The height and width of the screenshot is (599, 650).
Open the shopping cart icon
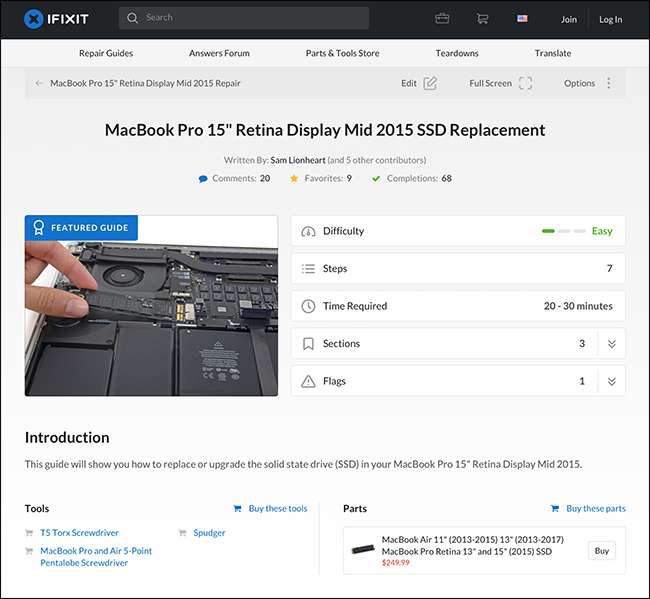(x=482, y=19)
